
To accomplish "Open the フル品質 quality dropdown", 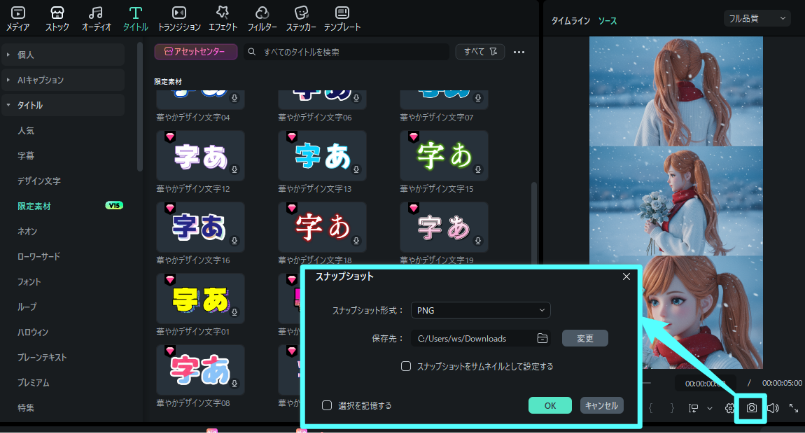I will pyautogui.click(x=757, y=19).
